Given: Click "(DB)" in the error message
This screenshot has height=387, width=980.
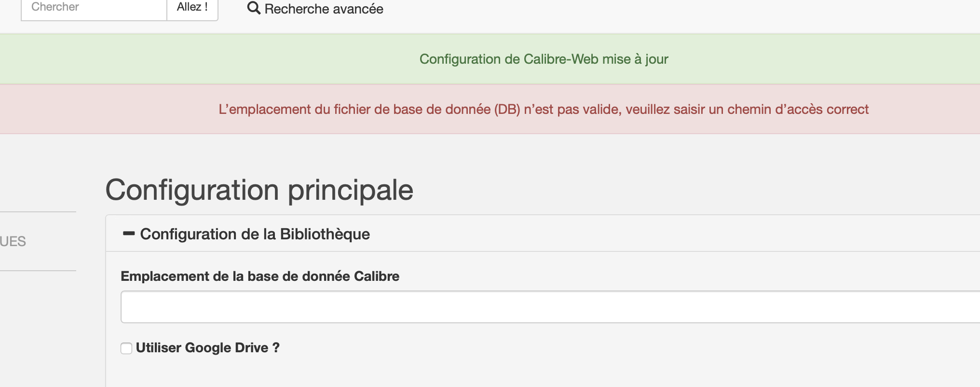Looking at the screenshot, I should pos(507,110).
